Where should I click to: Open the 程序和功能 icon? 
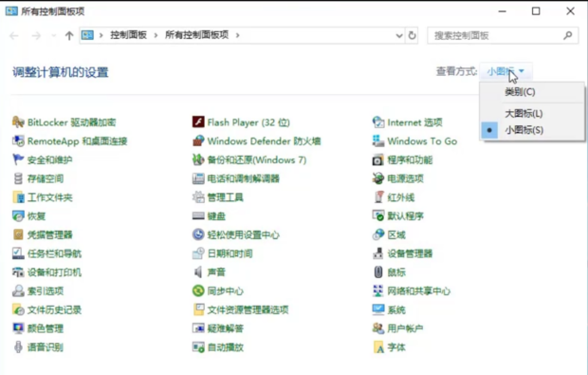click(x=378, y=159)
